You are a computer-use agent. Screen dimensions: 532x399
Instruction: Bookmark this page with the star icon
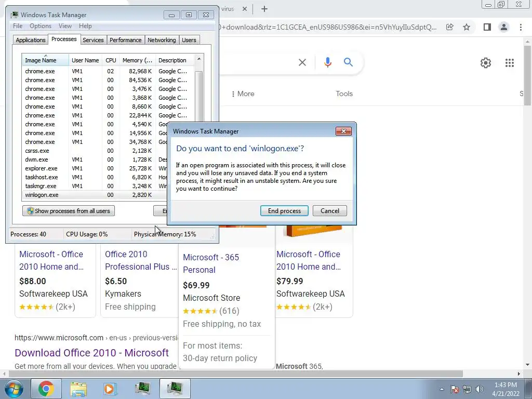click(467, 27)
